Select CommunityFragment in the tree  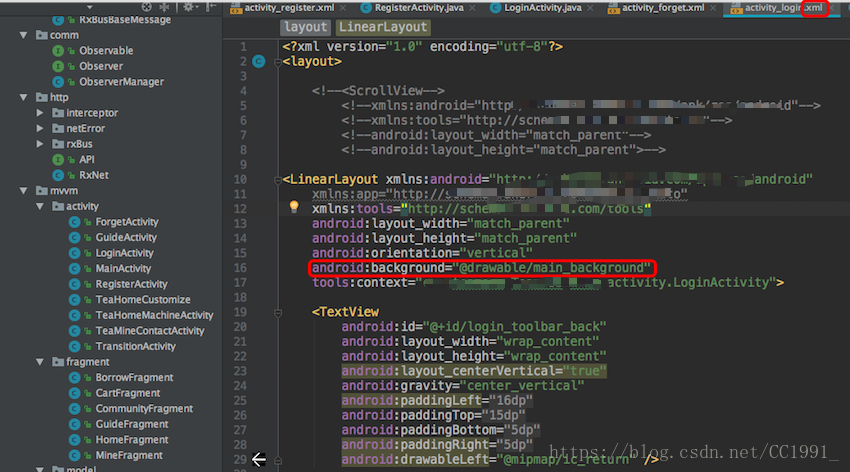pos(144,409)
